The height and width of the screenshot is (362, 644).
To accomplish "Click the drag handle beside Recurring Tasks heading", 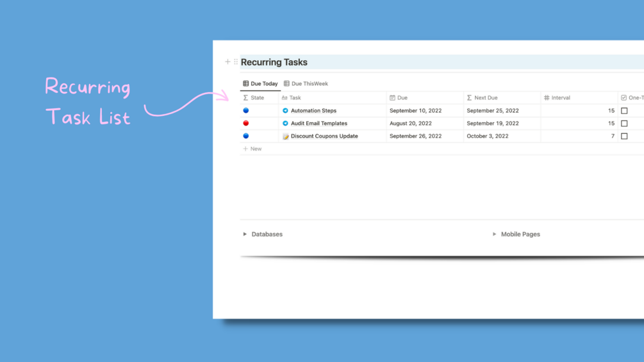I will click(x=236, y=62).
